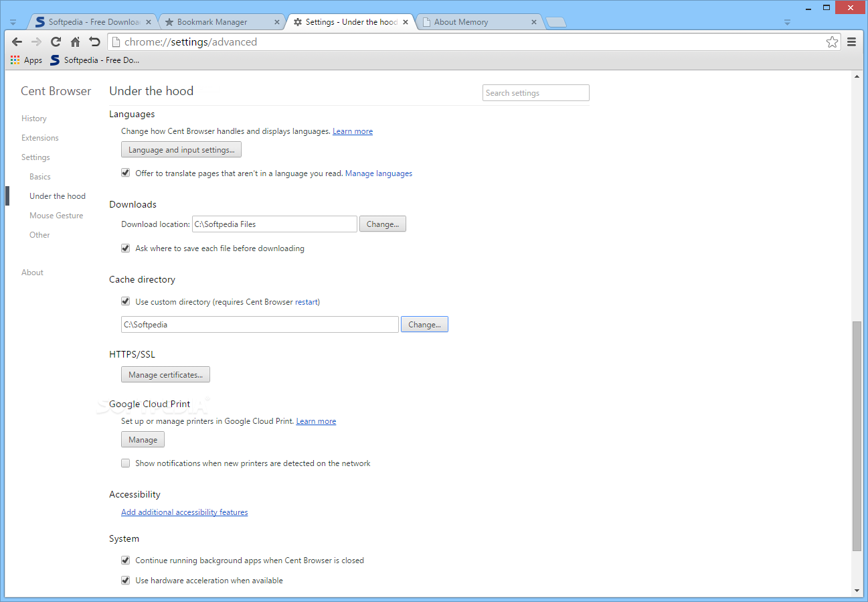Viewport: 868px width, 602px height.
Task: Go forward with the Forward arrow
Action: coord(37,42)
